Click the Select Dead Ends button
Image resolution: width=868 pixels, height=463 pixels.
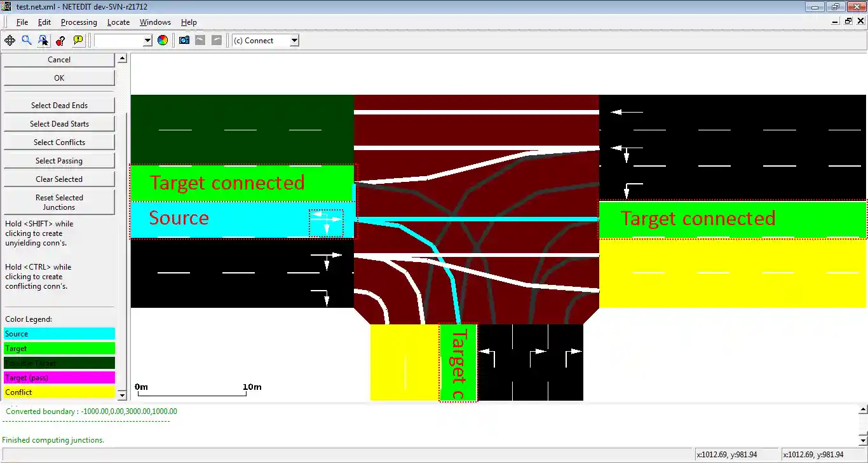click(59, 106)
